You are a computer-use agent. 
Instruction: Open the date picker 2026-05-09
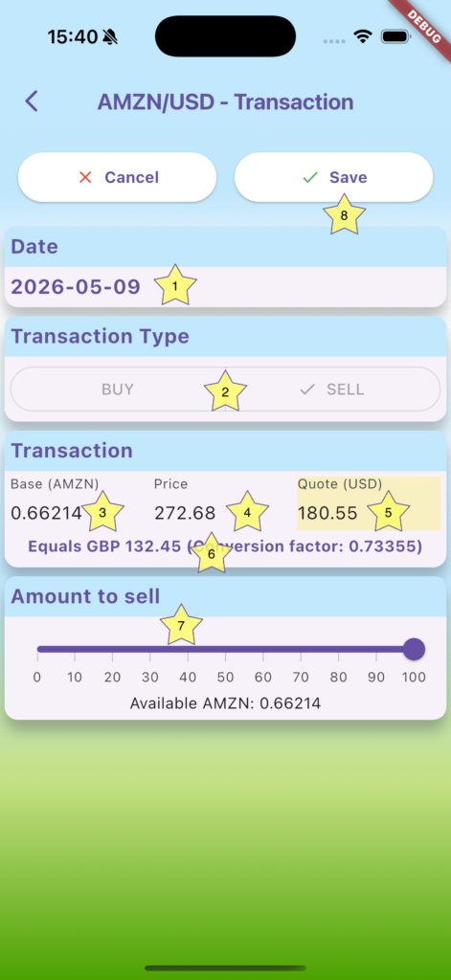pyautogui.click(x=76, y=287)
